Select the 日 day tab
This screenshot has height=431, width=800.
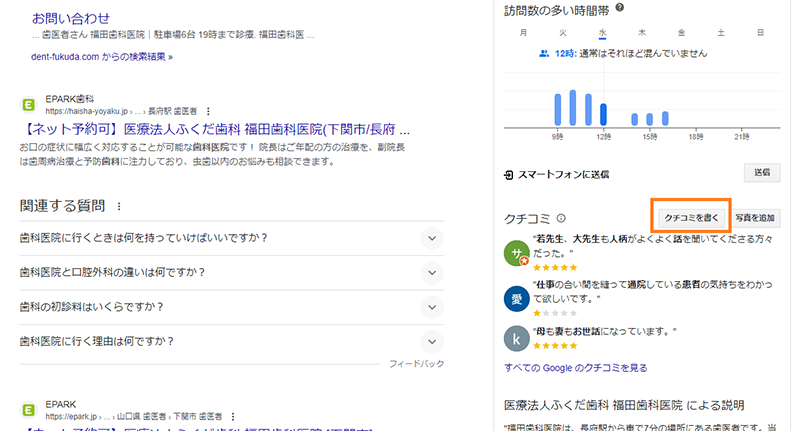pyautogui.click(x=760, y=33)
